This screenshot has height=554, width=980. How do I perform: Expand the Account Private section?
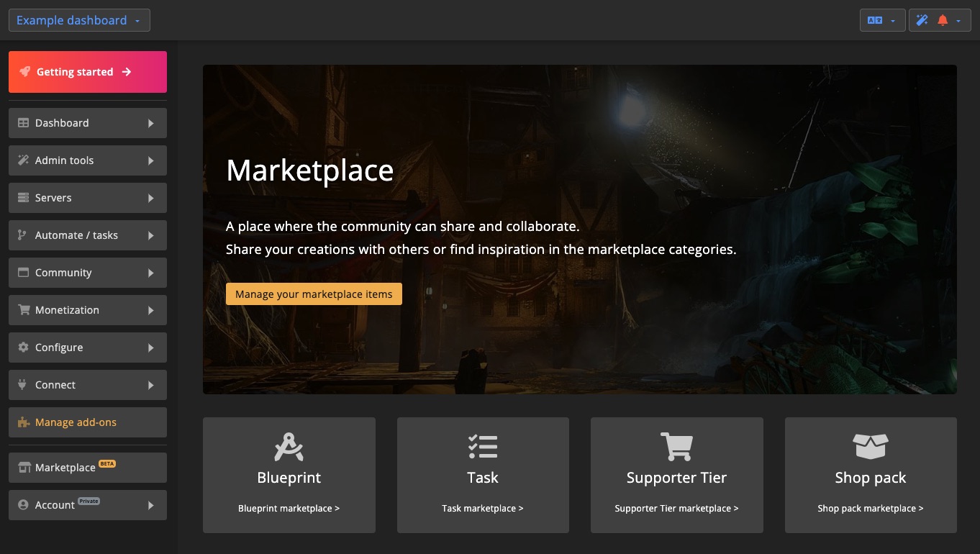pyautogui.click(x=87, y=504)
